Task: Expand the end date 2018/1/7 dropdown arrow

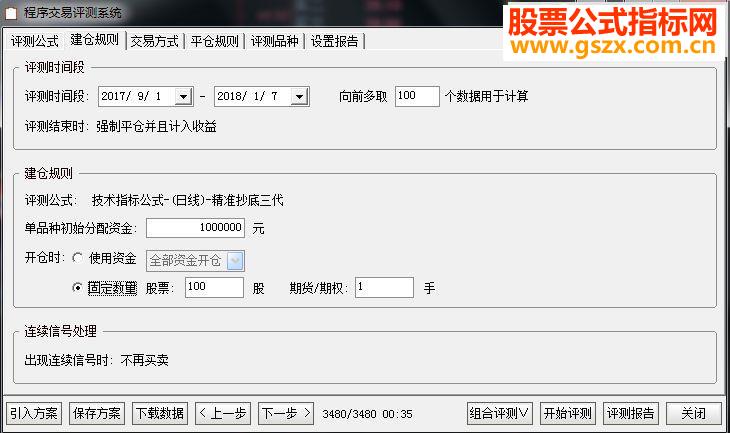Action: (x=299, y=97)
